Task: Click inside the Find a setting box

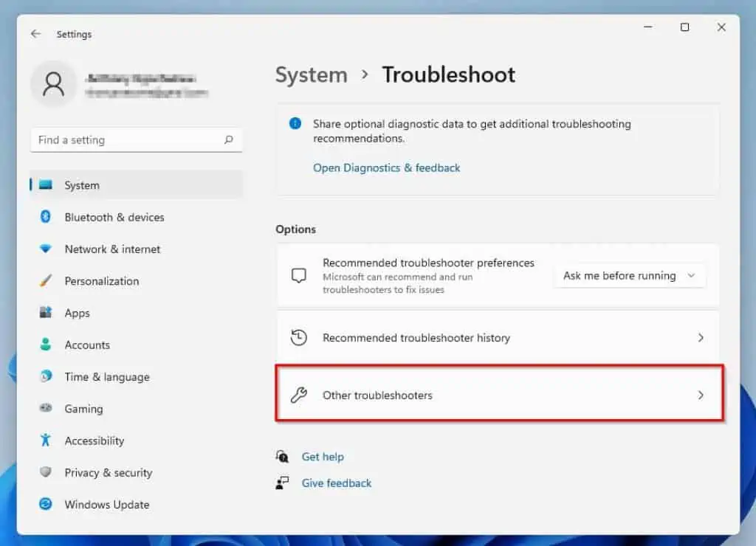Action: pyautogui.click(x=137, y=139)
